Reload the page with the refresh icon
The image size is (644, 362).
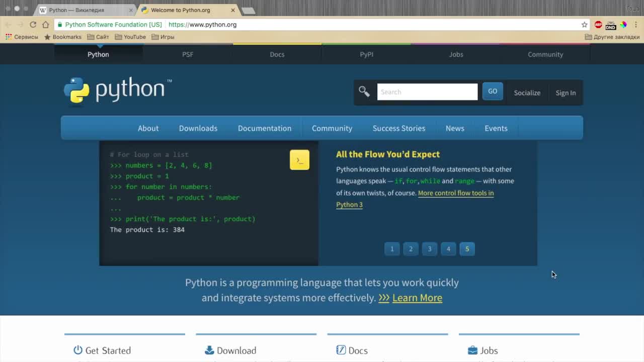click(x=33, y=25)
